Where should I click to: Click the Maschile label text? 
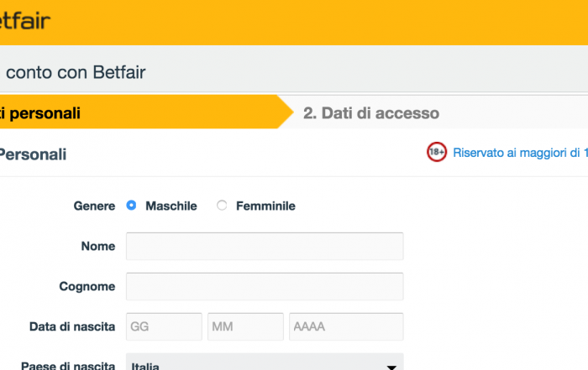point(171,206)
